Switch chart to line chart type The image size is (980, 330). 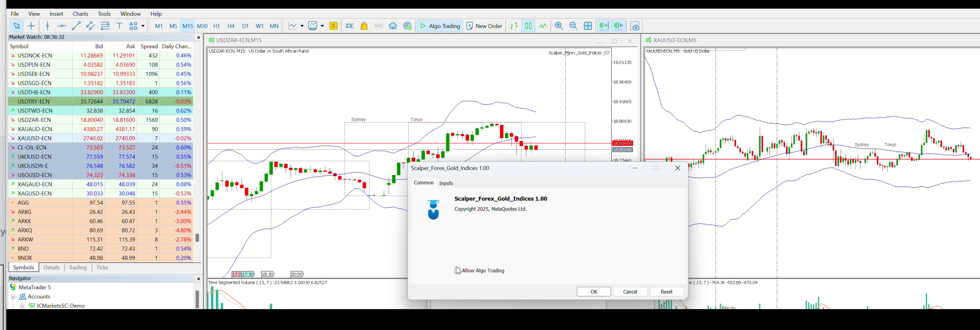pyautogui.click(x=543, y=26)
